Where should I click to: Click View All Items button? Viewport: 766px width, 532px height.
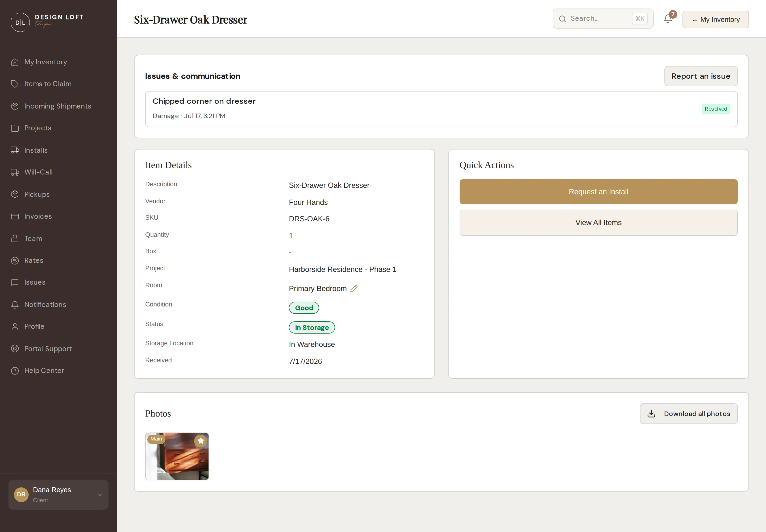coord(598,223)
